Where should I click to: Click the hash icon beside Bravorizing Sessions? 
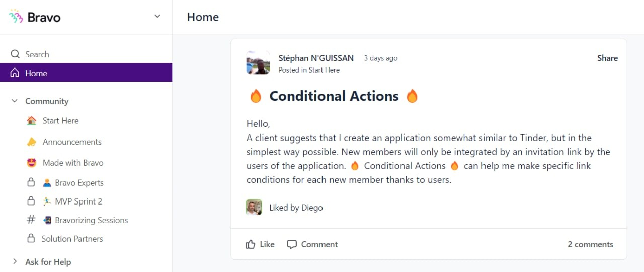tap(31, 220)
